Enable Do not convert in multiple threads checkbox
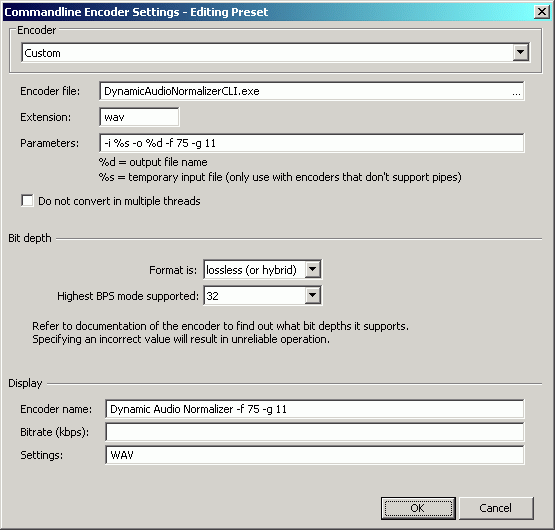The height and width of the screenshot is (530, 555). [27, 201]
